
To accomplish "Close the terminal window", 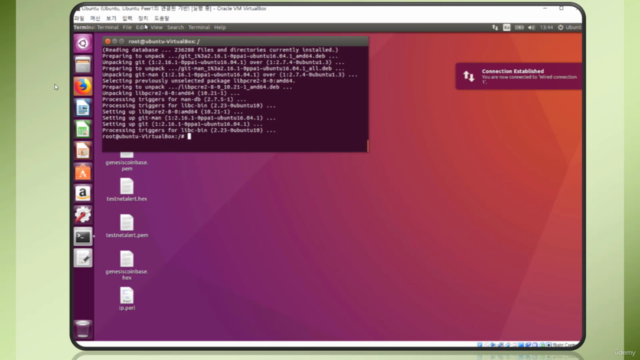I will click(x=107, y=41).
